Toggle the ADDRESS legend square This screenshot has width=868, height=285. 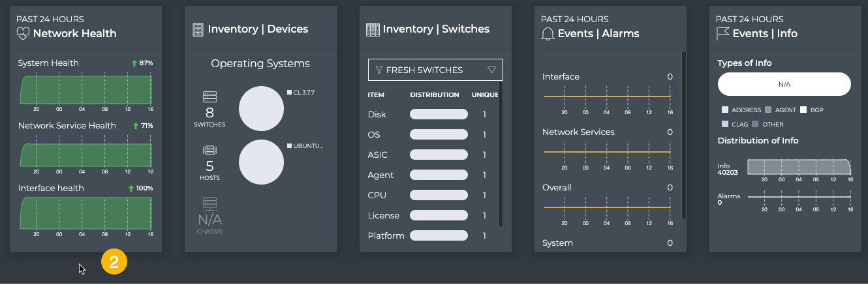pos(725,110)
